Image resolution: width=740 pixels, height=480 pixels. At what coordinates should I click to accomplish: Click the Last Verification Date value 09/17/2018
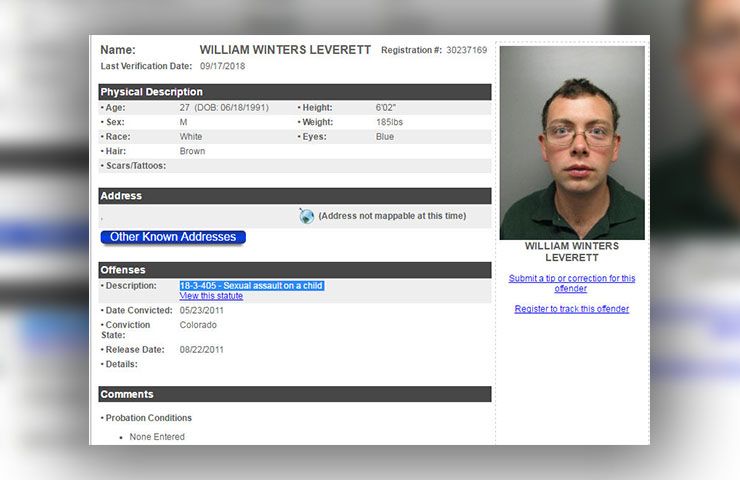(x=222, y=66)
